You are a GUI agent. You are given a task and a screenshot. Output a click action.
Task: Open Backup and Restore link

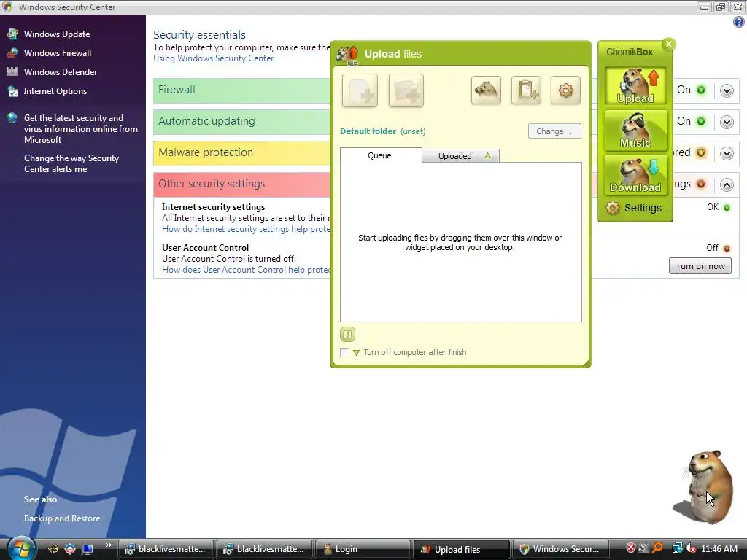62,518
